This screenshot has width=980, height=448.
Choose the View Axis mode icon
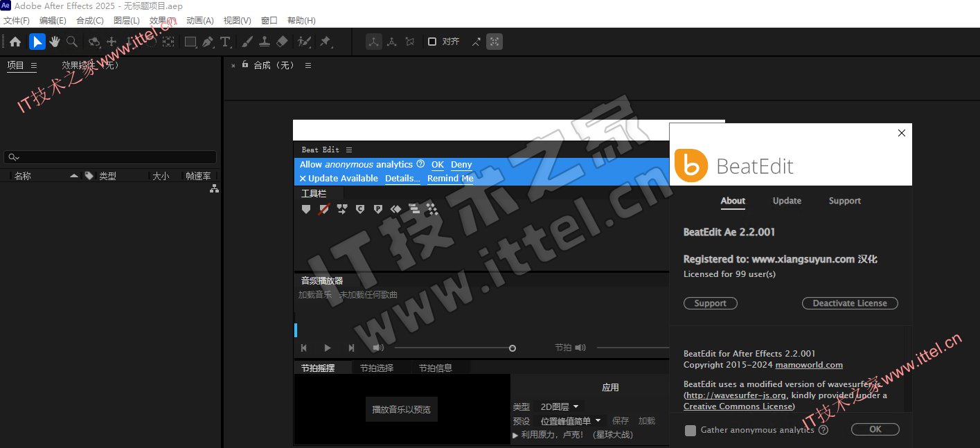pyautogui.click(x=410, y=42)
